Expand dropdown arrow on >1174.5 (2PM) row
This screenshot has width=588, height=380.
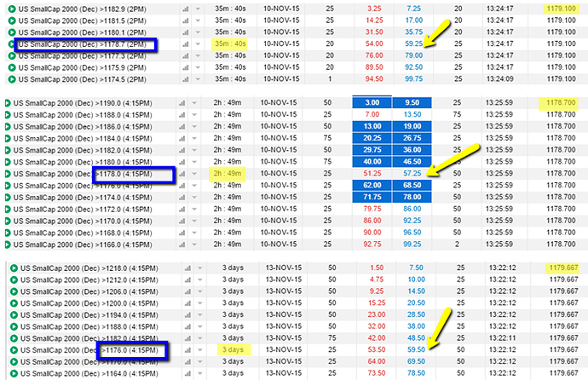pos(198,79)
